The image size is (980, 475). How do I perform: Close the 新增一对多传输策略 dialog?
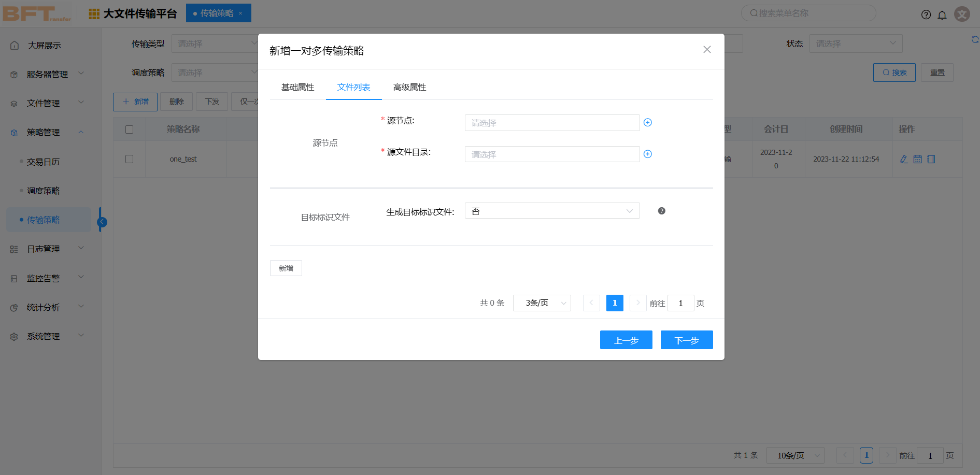tap(706, 50)
